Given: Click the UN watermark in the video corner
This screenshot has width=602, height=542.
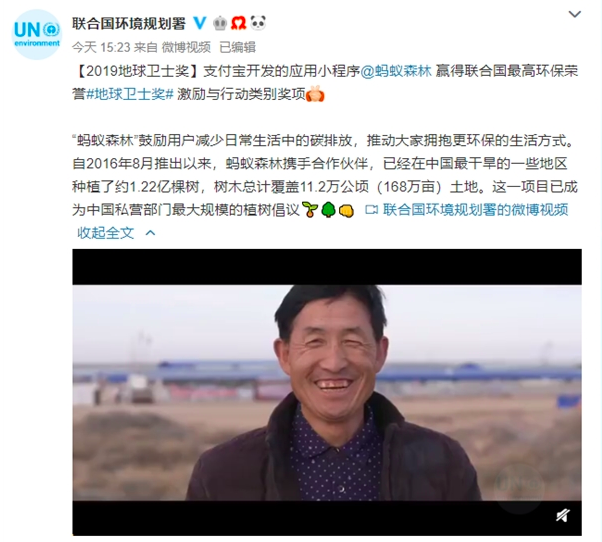Looking at the screenshot, I should point(519,486).
